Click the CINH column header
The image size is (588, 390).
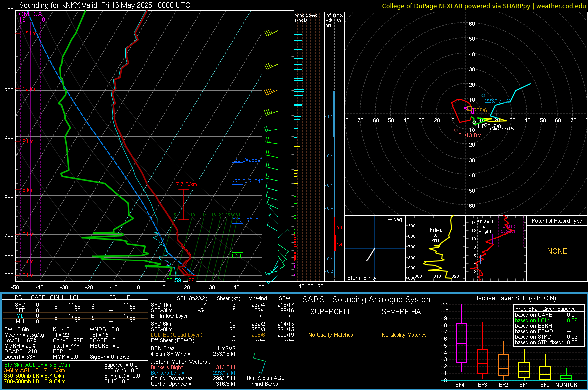click(x=56, y=297)
